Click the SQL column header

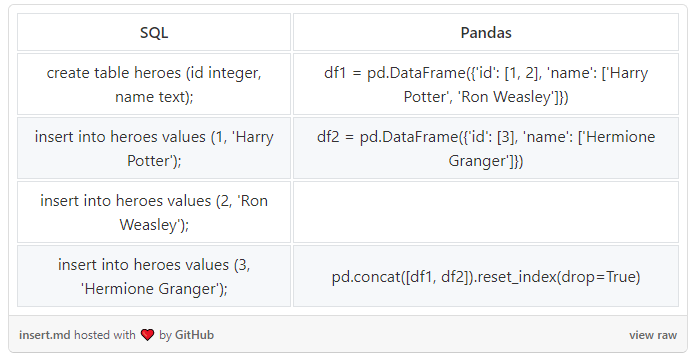click(154, 32)
